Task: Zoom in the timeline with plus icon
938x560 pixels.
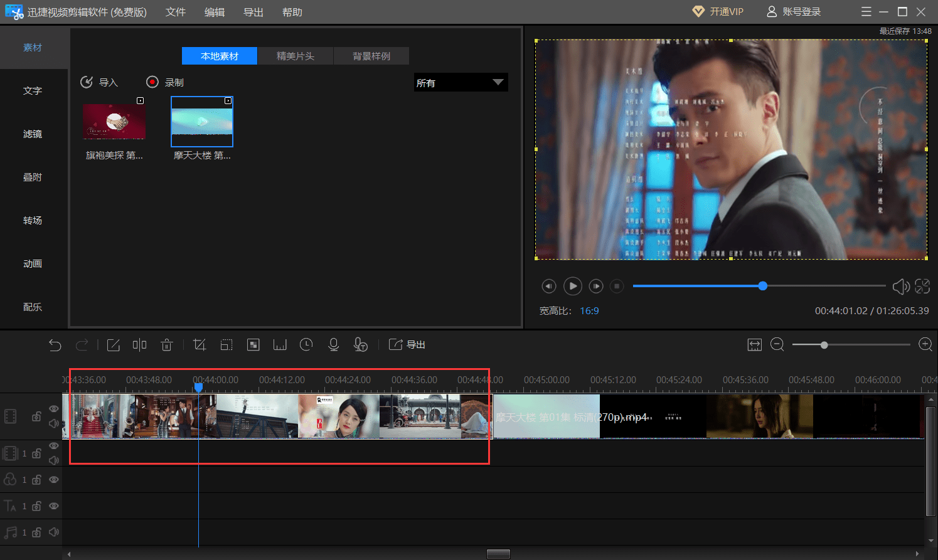Action: [925, 345]
